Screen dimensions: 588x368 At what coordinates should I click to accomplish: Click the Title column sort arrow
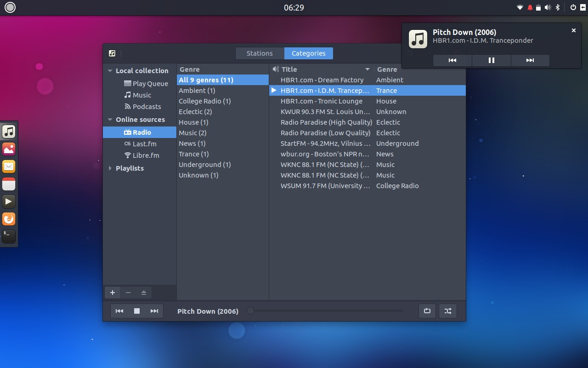[x=367, y=69]
